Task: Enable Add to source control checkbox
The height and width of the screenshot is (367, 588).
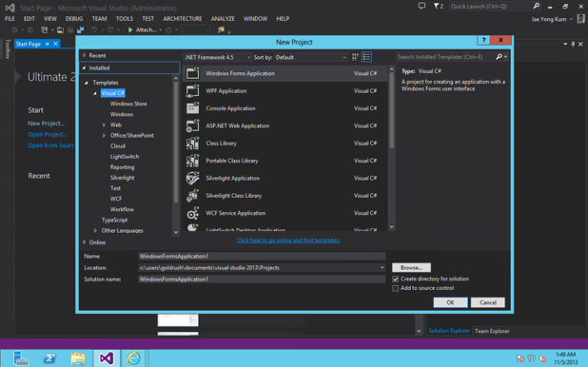Action: click(x=395, y=288)
